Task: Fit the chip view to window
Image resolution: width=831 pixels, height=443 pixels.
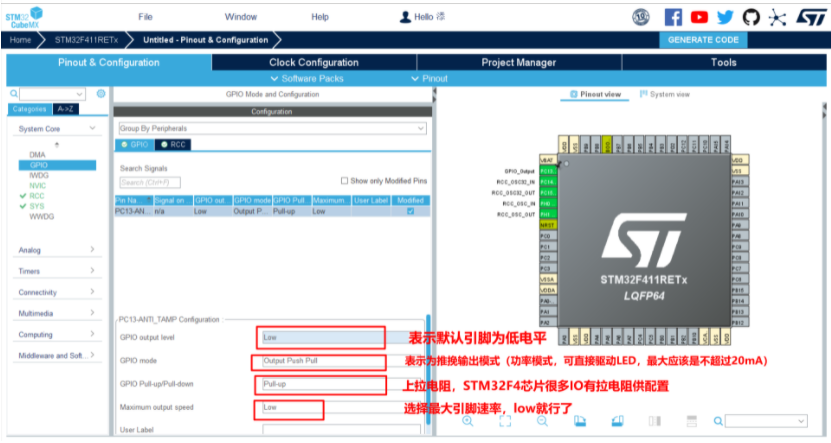Action: [505, 421]
